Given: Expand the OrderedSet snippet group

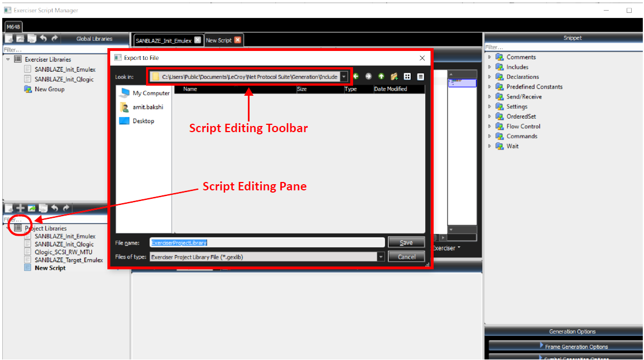Looking at the screenshot, I should [x=490, y=116].
